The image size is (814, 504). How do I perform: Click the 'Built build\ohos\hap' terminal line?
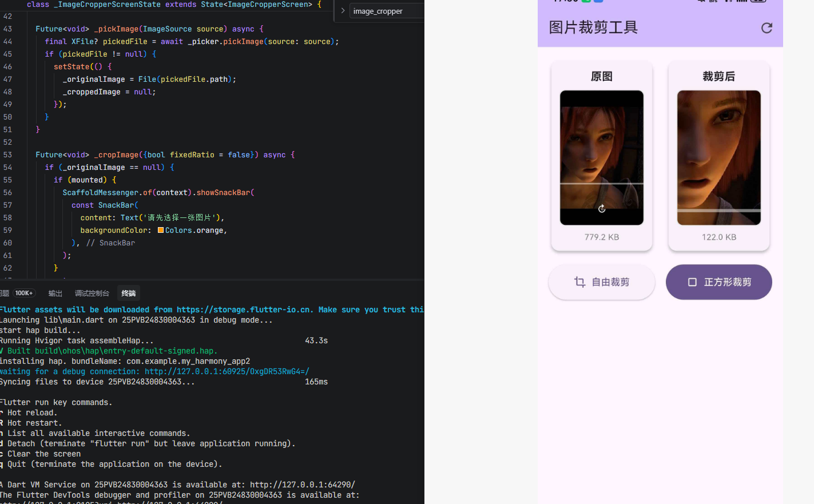109,351
